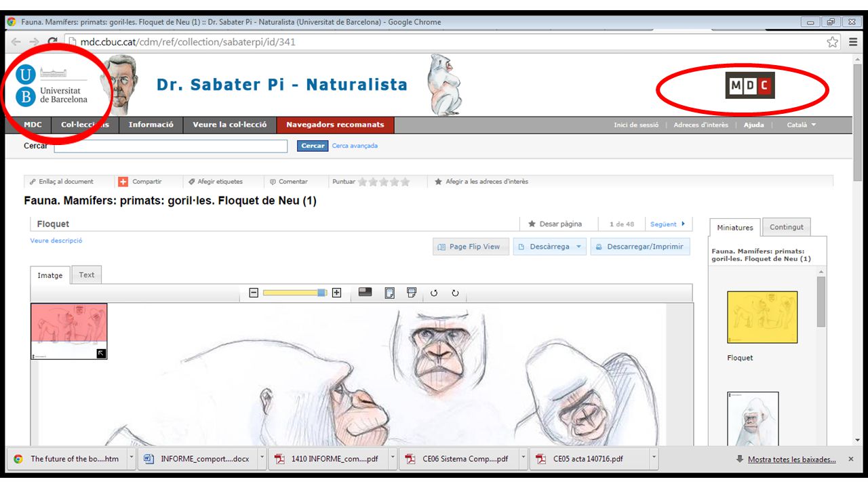
Task: Select the yellow Floquet thumbnail
Action: [x=762, y=317]
